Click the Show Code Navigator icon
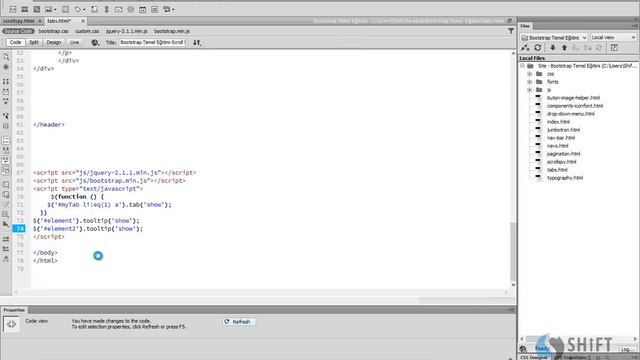Screen dimensions: 640x360 (x=6, y=67)
